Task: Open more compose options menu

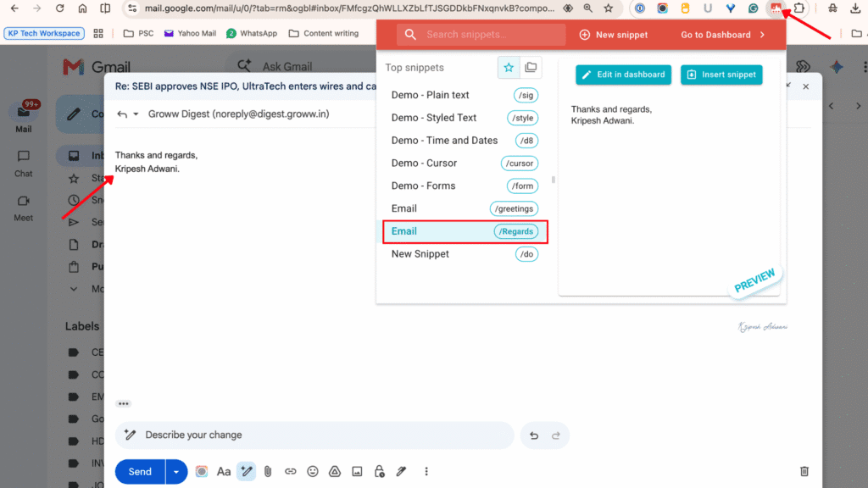Action: [426, 471]
